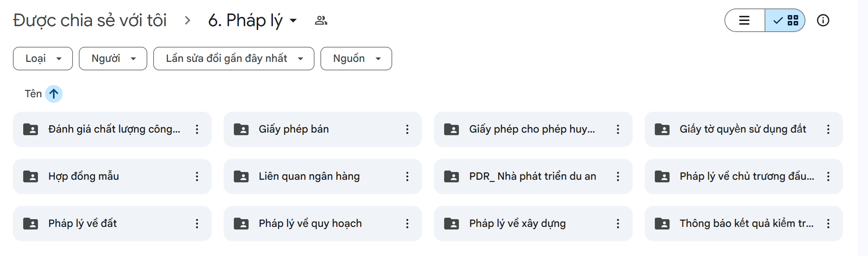868x256 pixels.
Task: Click shared folder icon of Pháp lý về xây dựng
Action: tap(451, 224)
